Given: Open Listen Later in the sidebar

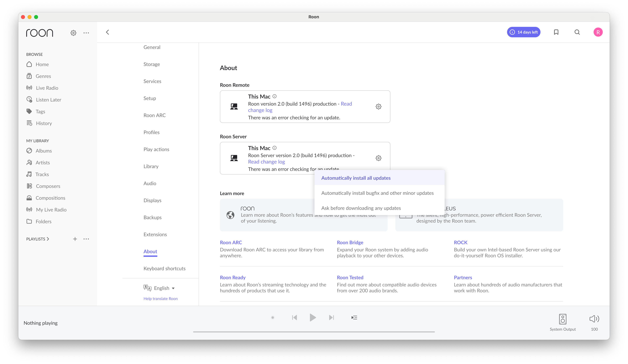Looking at the screenshot, I should [44, 100].
